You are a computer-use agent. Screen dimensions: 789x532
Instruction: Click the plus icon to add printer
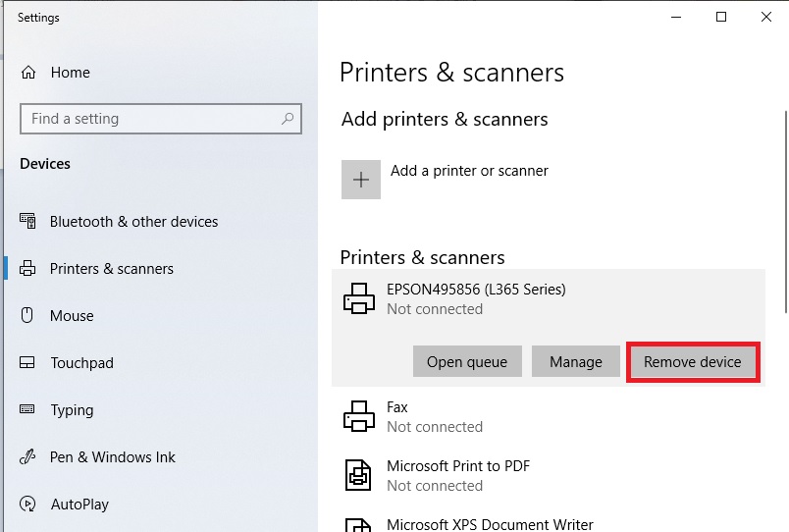click(361, 180)
